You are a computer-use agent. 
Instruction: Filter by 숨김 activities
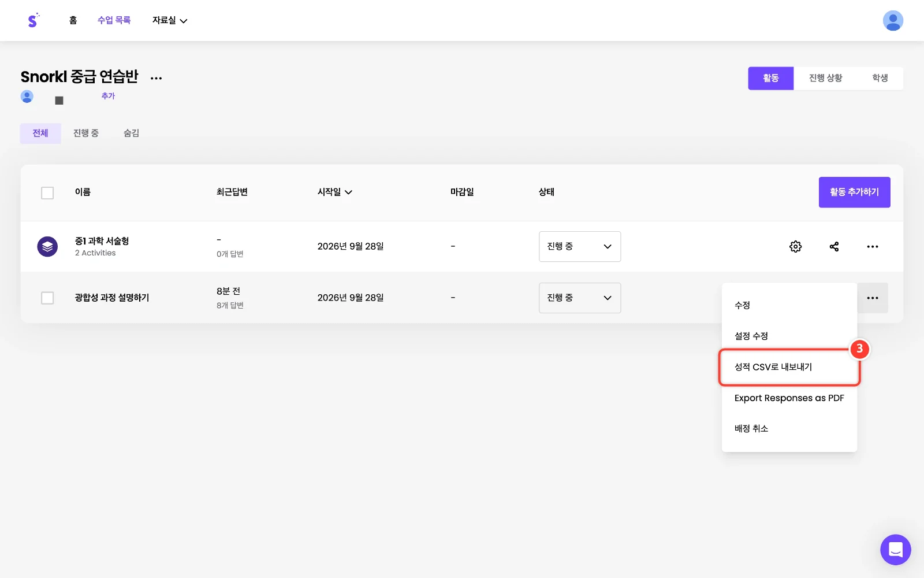pyautogui.click(x=131, y=134)
